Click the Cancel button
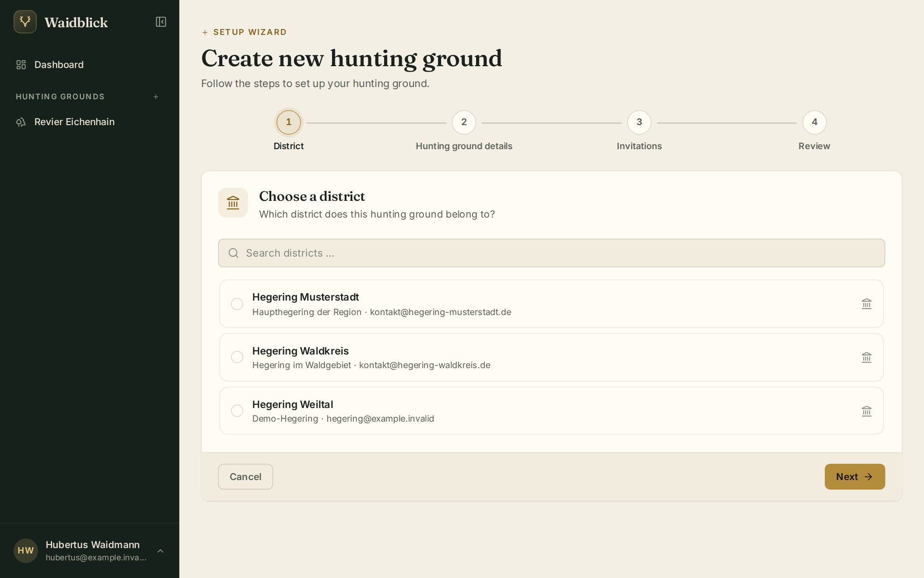Screen dimensions: 924x578 (245, 476)
